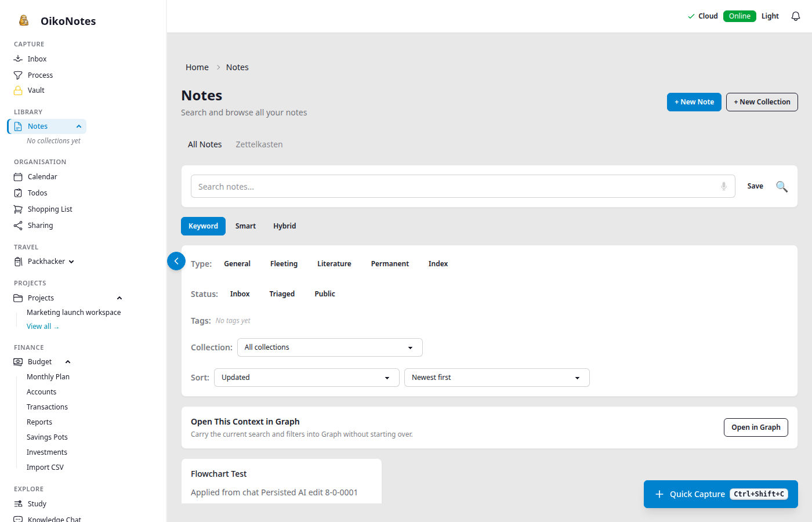812x522 pixels.
Task: Click the + New Note button
Action: point(694,102)
